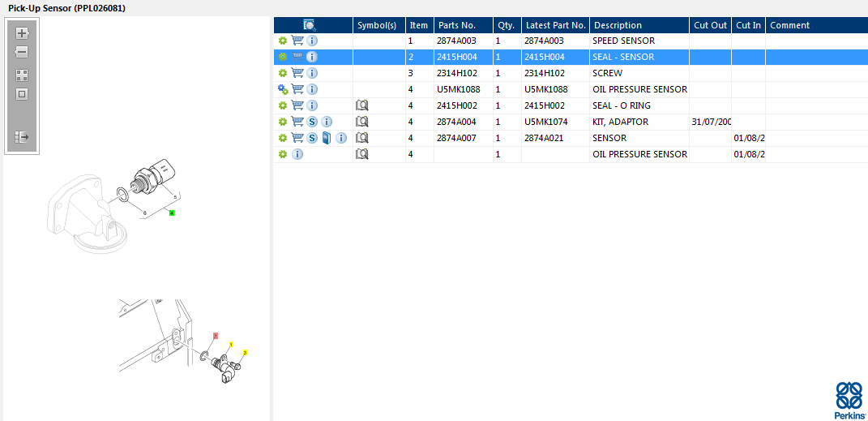This screenshot has height=421, width=868.
Task: Click gear icon for SENSOR 2874A007 row
Action: coord(282,137)
